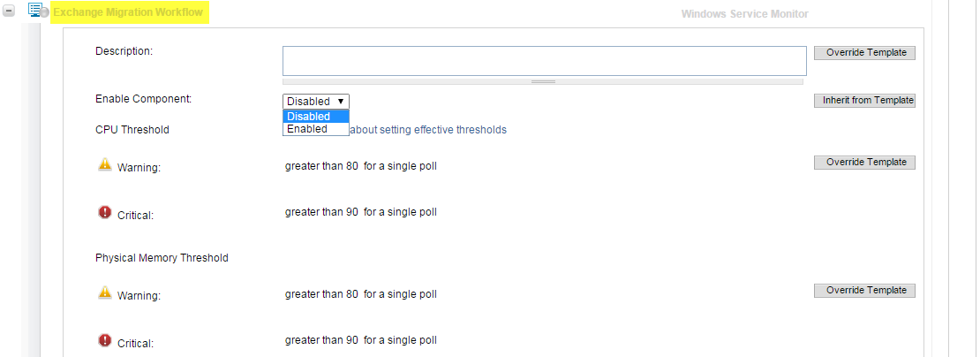Click the CPU Threshold critical red icon
This screenshot has height=357, width=980.
[x=105, y=212]
